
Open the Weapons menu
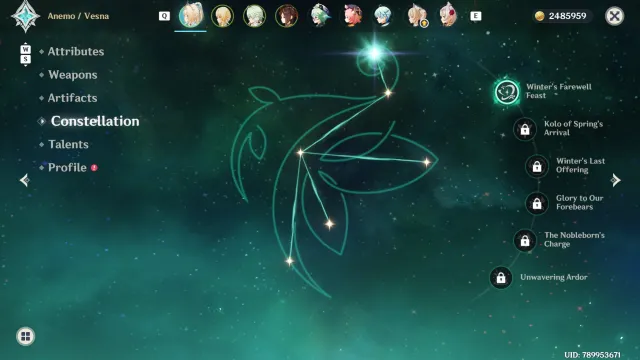click(x=73, y=75)
